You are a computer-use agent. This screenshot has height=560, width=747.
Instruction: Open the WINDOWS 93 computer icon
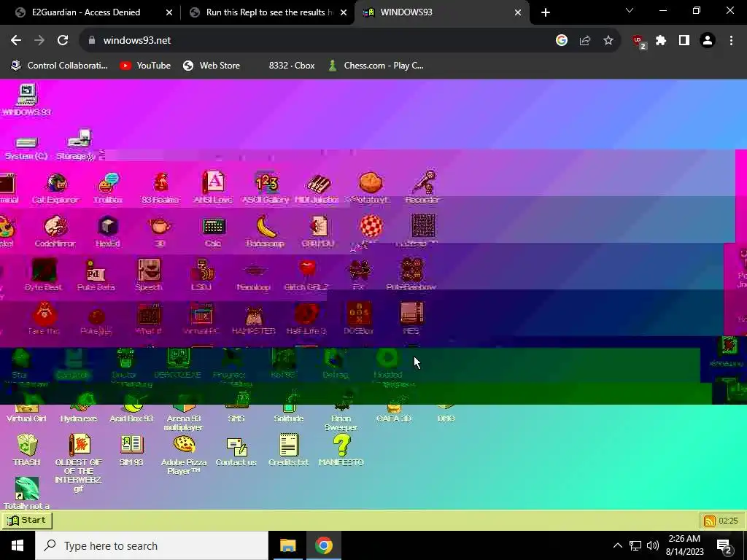click(x=27, y=100)
